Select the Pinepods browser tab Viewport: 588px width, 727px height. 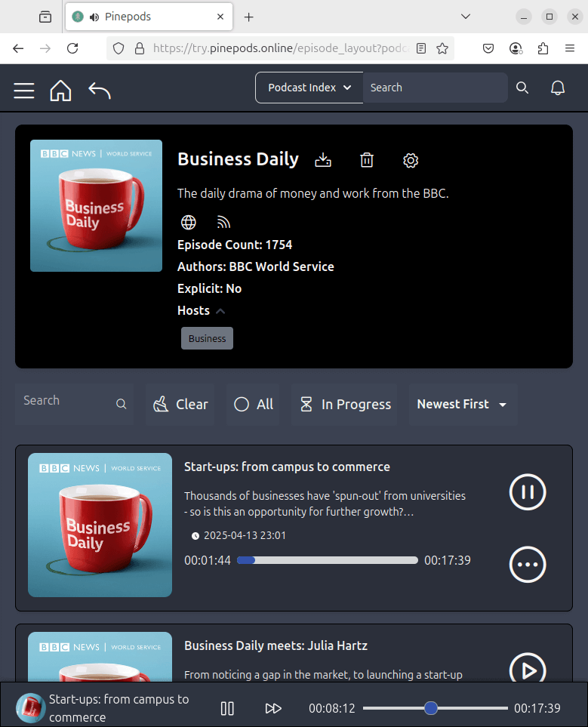pyautogui.click(x=149, y=17)
